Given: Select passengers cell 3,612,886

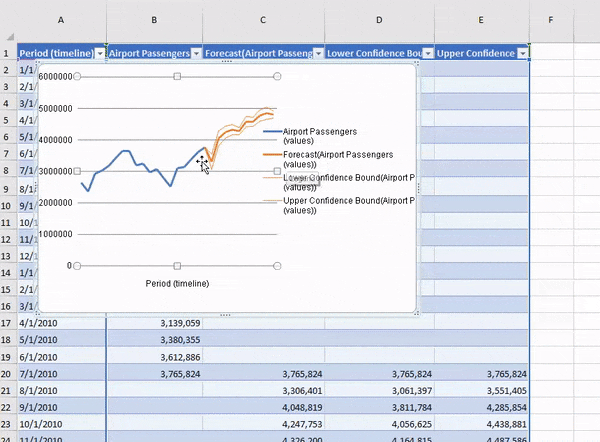Looking at the screenshot, I should pos(155,357).
